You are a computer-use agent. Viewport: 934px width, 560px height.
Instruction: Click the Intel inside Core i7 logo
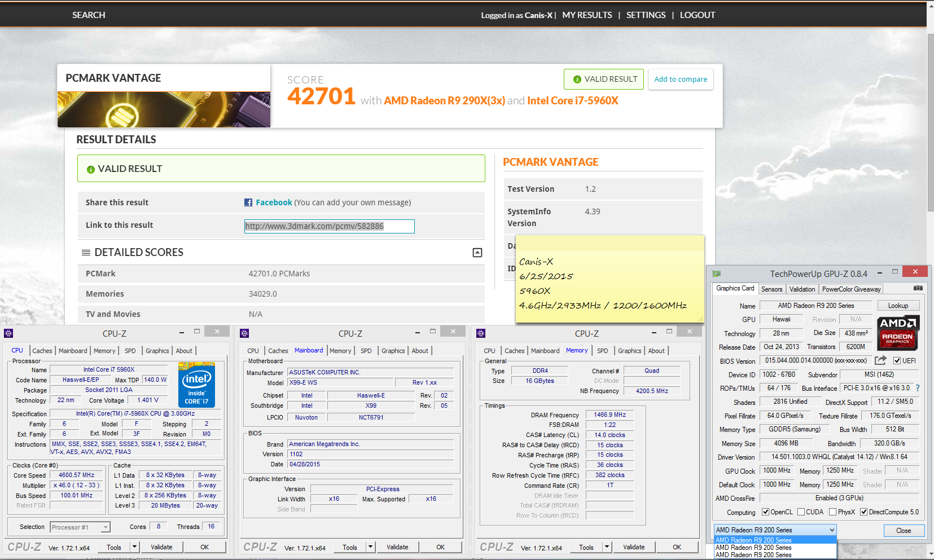[x=196, y=385]
